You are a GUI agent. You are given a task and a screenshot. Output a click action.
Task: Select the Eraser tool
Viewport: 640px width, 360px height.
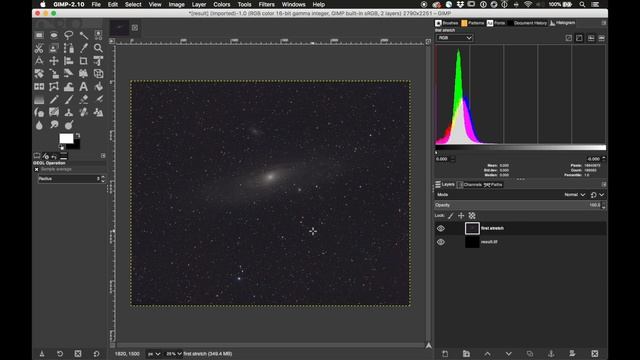tap(83, 99)
